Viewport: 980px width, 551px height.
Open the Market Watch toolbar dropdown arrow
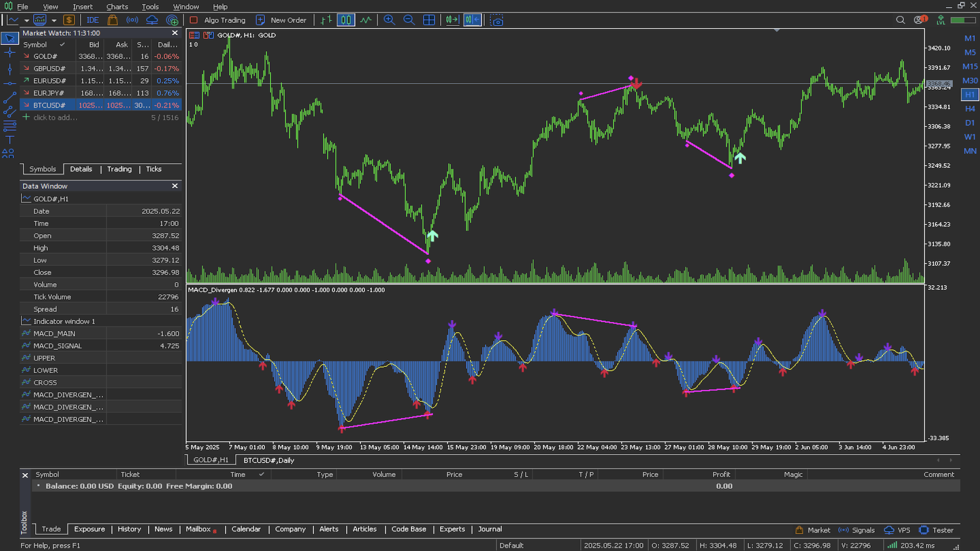click(x=54, y=20)
